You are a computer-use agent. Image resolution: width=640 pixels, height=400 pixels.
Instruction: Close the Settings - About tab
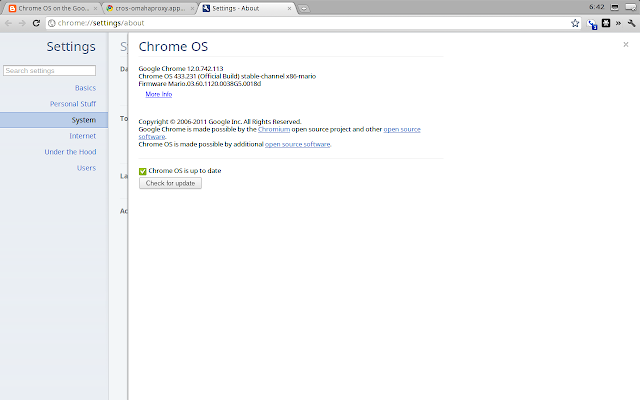click(289, 8)
